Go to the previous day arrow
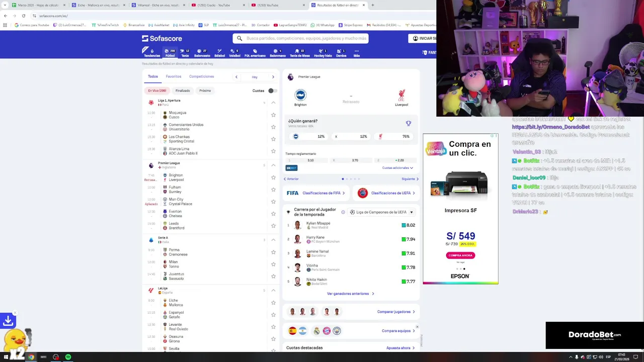 tap(236, 77)
